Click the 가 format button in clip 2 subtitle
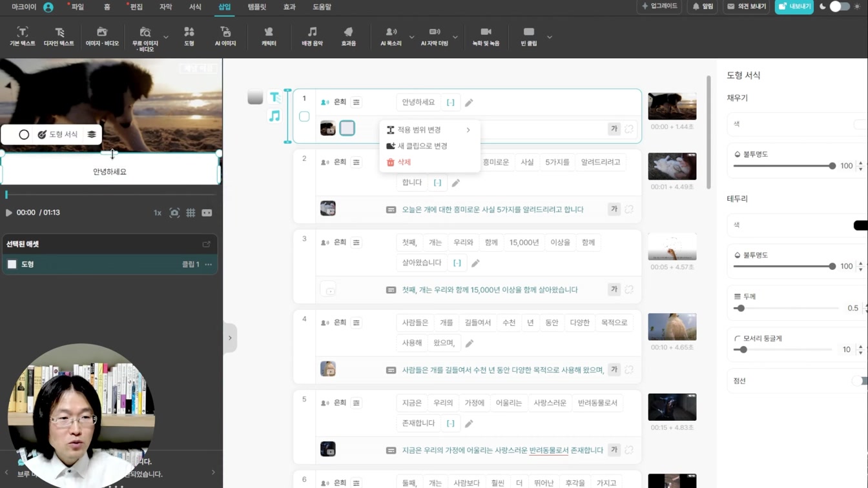Viewport: 868px width, 488px height. tap(614, 209)
